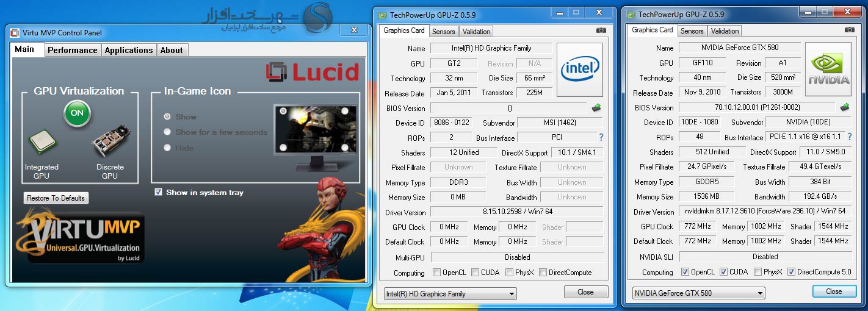868x311 pixels.
Task: Click the 1536 MB memory size value
Action: tap(707, 196)
